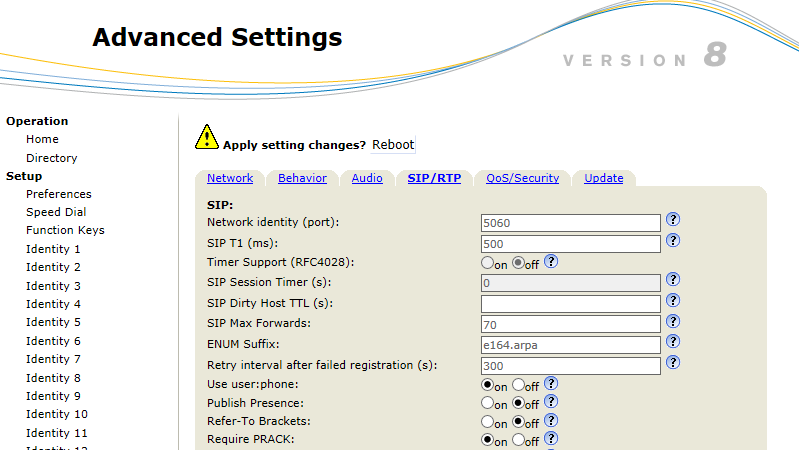Open help for SIP Session Timer
The height and width of the screenshot is (450, 799).
tap(673, 281)
